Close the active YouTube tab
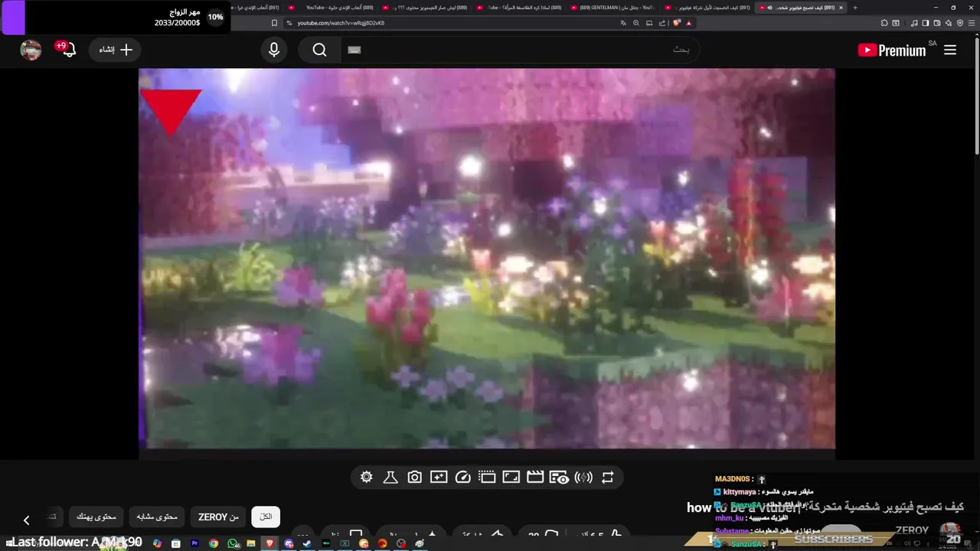The image size is (980, 551). click(841, 8)
